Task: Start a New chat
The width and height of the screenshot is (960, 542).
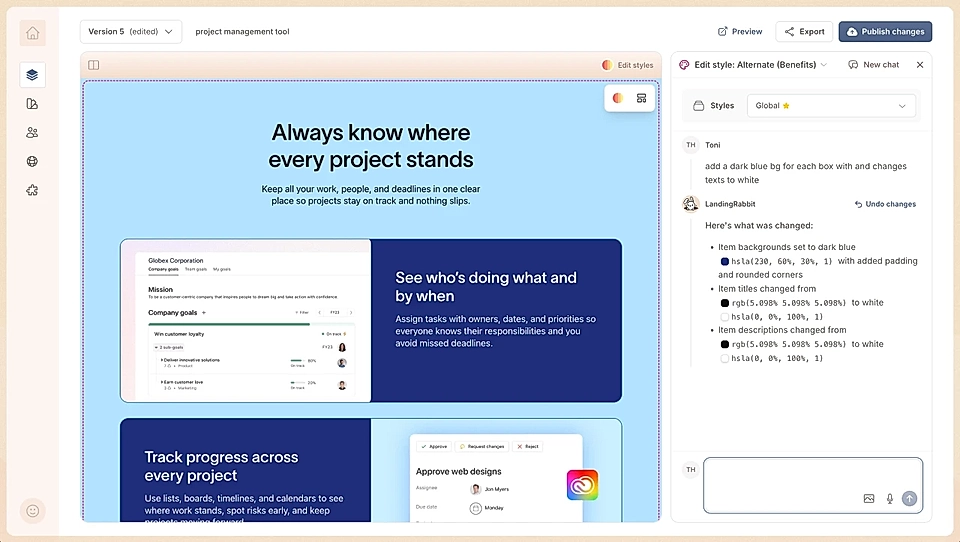Action: pyautogui.click(x=874, y=64)
